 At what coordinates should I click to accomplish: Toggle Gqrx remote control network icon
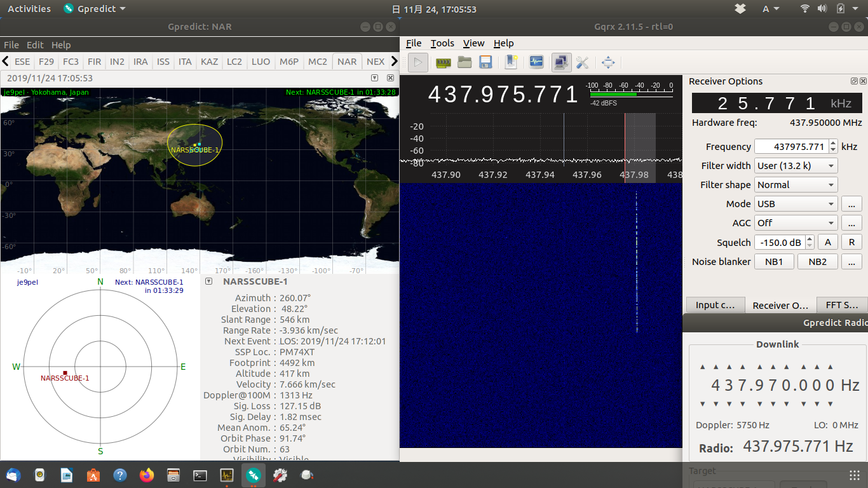click(x=561, y=62)
